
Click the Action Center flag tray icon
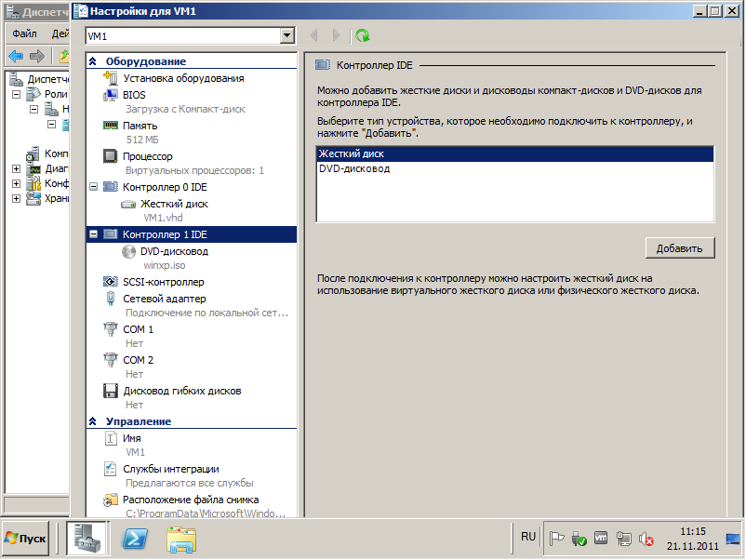pos(556,539)
